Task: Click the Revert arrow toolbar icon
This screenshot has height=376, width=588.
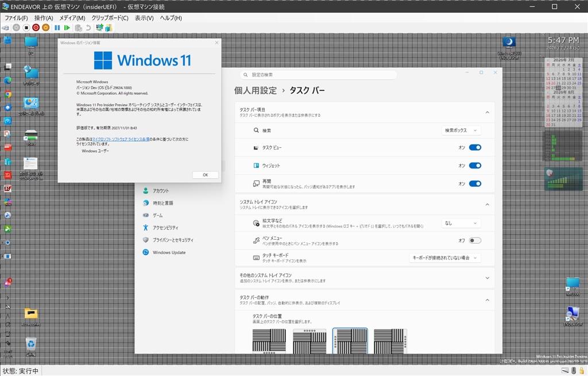Action: point(88,28)
